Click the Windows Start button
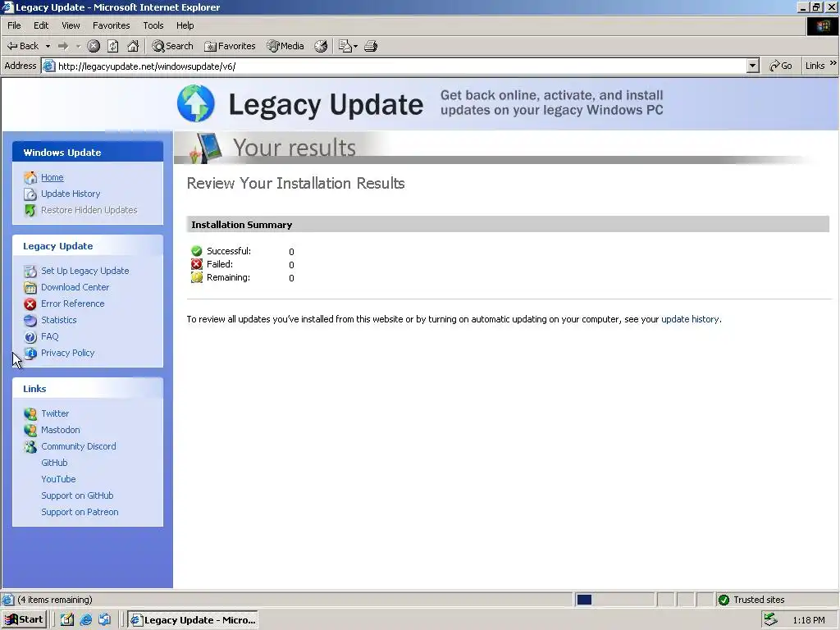The height and width of the screenshot is (630, 840). 25,620
